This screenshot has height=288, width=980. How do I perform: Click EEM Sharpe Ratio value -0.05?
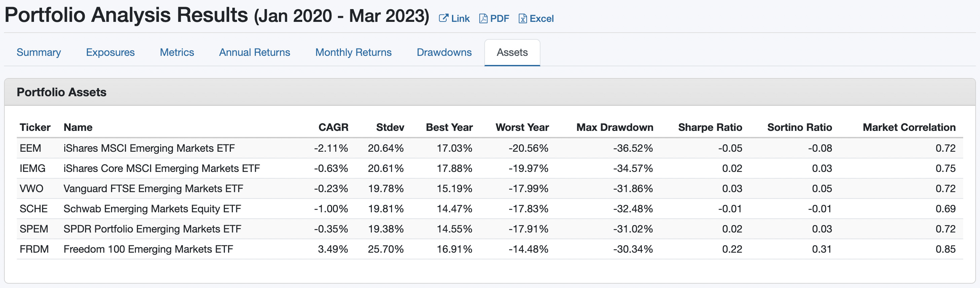click(x=730, y=148)
